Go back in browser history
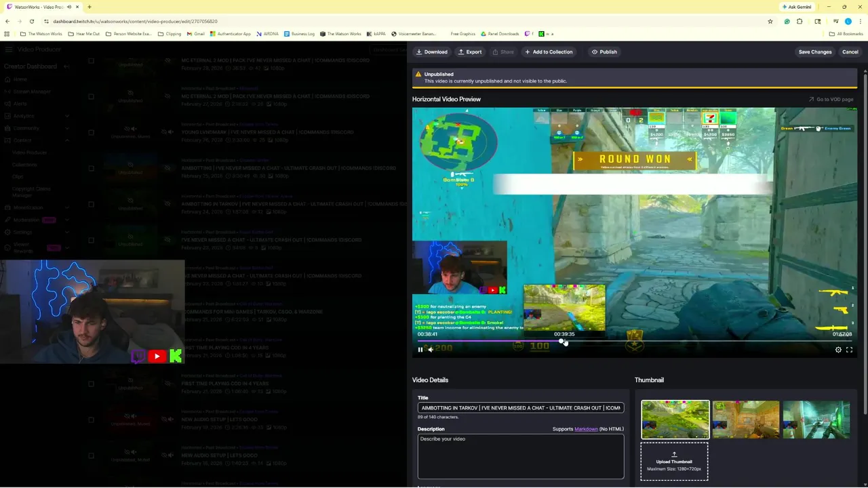The height and width of the screenshot is (488, 868). coord(7,21)
